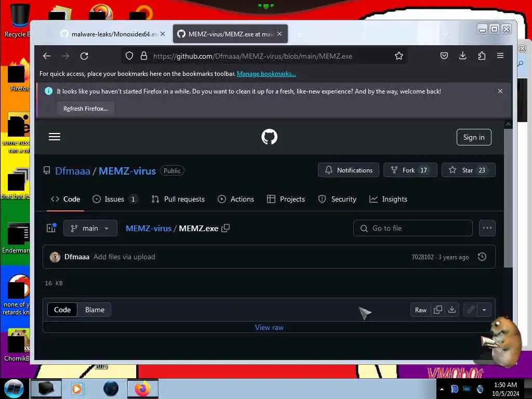The image size is (532, 399).
Task: Open the commit history clock icon
Action: (482, 257)
